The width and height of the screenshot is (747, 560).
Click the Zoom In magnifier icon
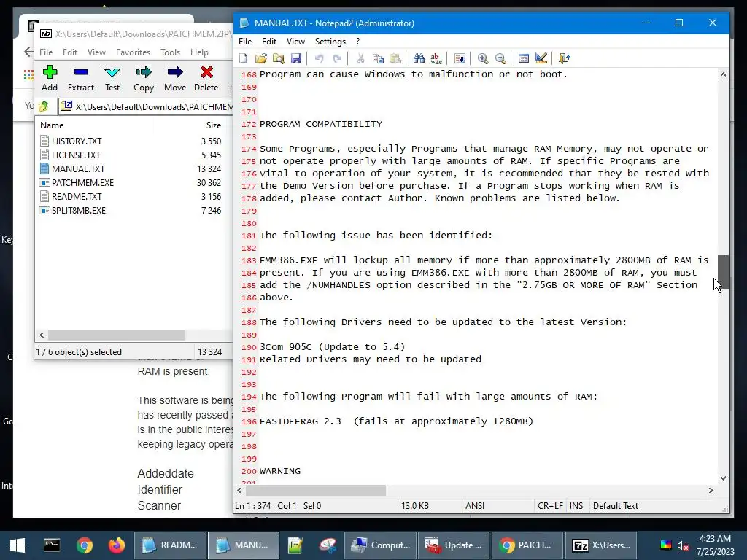point(483,58)
